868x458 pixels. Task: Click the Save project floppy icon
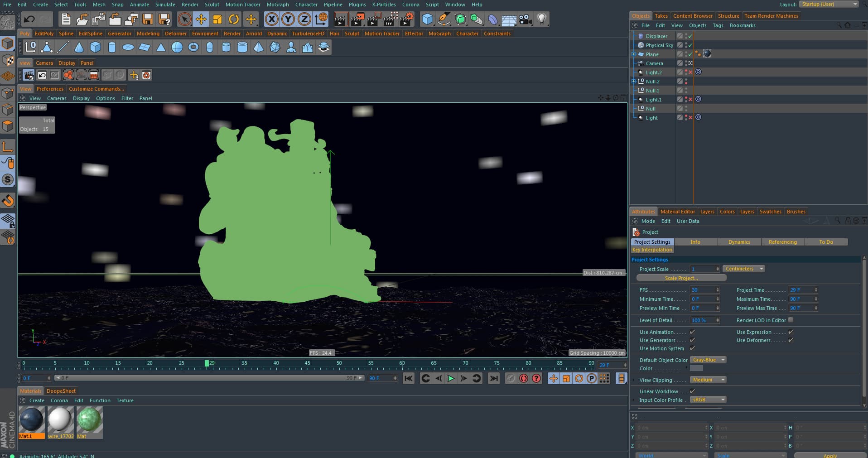tap(148, 19)
